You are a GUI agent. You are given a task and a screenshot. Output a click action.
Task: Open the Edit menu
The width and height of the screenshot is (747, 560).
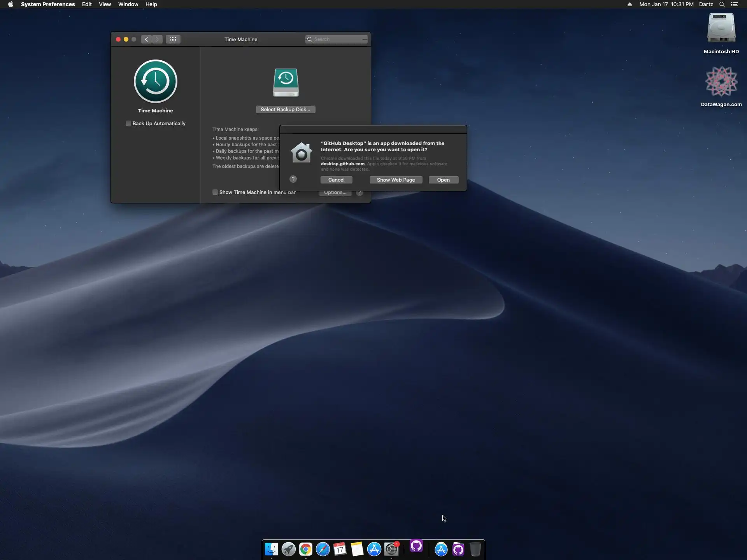point(87,4)
